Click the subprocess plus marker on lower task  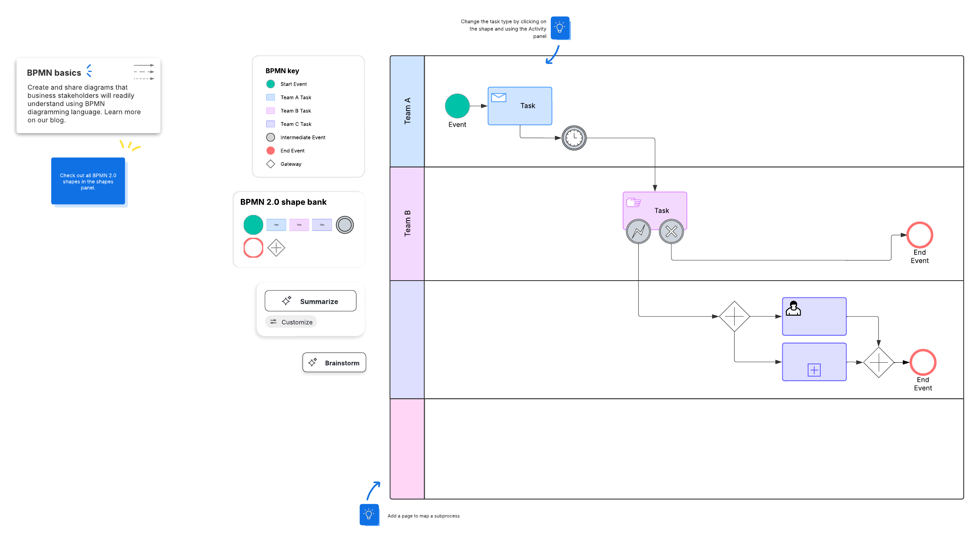[x=814, y=370]
